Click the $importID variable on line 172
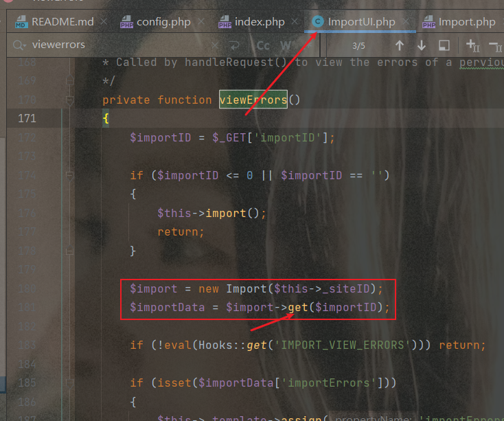Image resolution: width=504 pixels, height=421 pixels. pyautogui.click(x=161, y=138)
